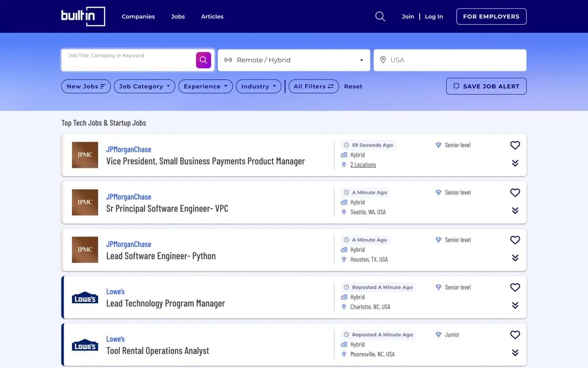Click clock icon on 59 Seconds Ago badge
Image resolution: width=588 pixels, height=368 pixels.
click(x=346, y=145)
